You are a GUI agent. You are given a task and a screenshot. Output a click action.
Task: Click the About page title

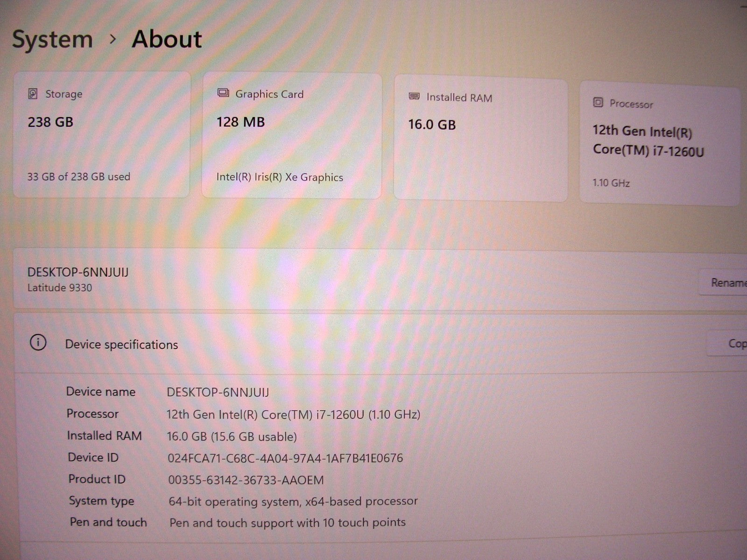pos(167,39)
